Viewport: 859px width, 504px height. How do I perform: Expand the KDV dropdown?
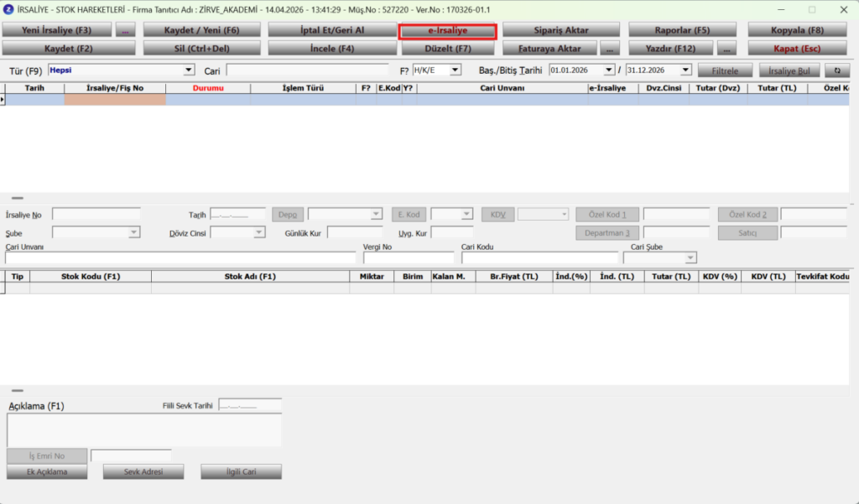tap(564, 214)
